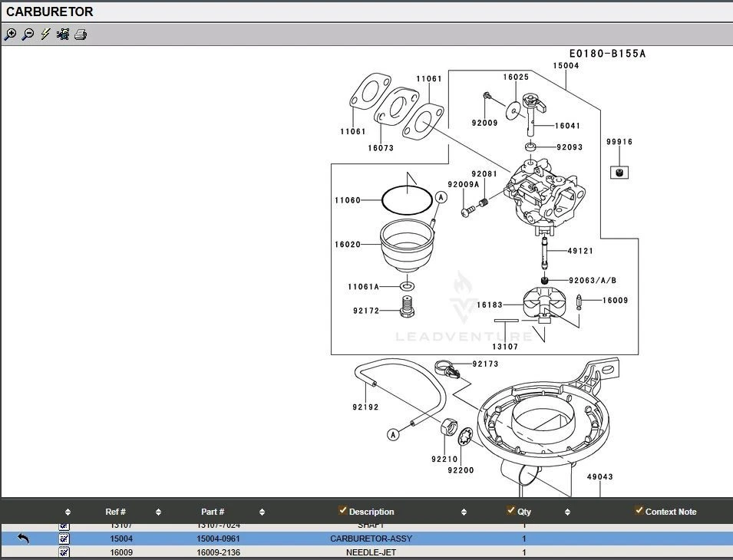Click the checklist icon in the CARBURETOR-ASSY row
The width and height of the screenshot is (733, 560).
tap(64, 539)
